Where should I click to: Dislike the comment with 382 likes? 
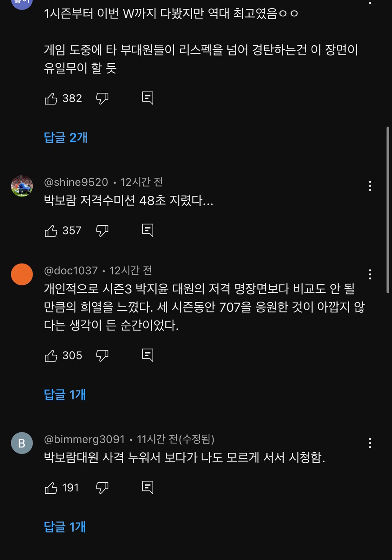click(x=102, y=99)
